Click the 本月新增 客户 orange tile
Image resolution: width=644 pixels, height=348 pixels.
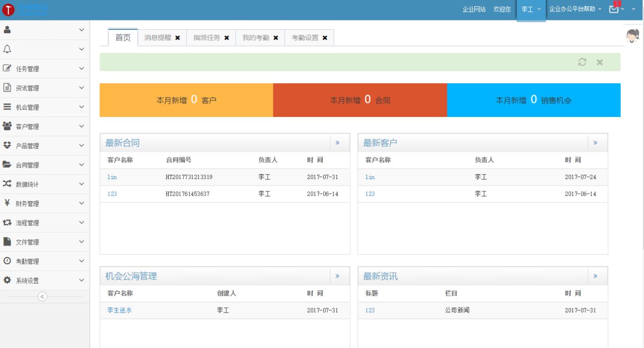point(186,100)
